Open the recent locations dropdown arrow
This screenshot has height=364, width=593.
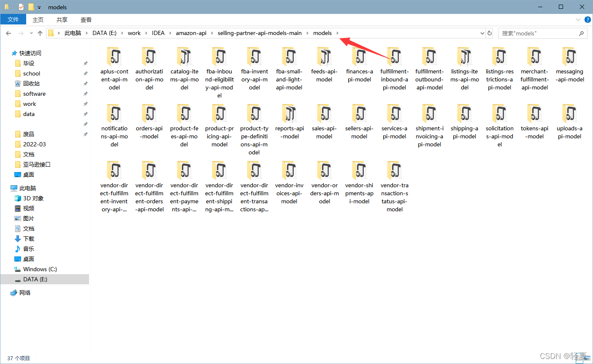[x=31, y=33]
